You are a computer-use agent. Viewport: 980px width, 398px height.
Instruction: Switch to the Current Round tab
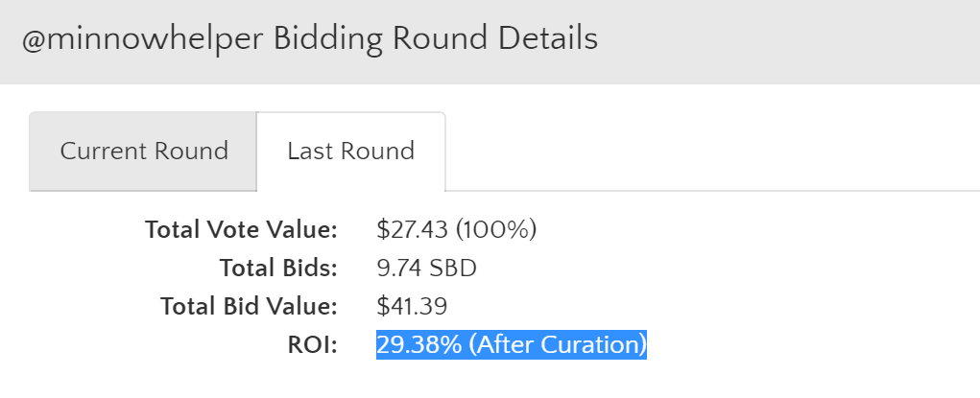click(144, 152)
